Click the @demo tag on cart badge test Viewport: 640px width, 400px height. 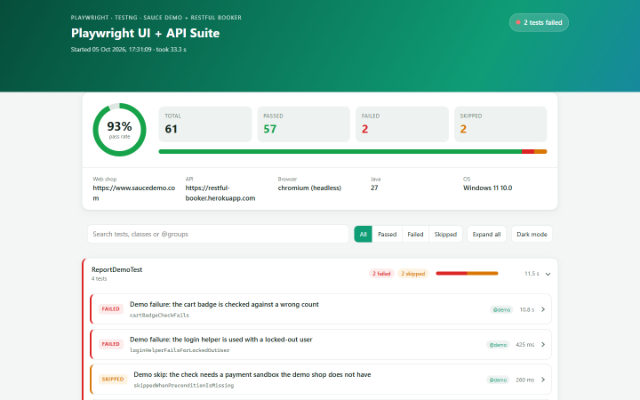click(501, 310)
